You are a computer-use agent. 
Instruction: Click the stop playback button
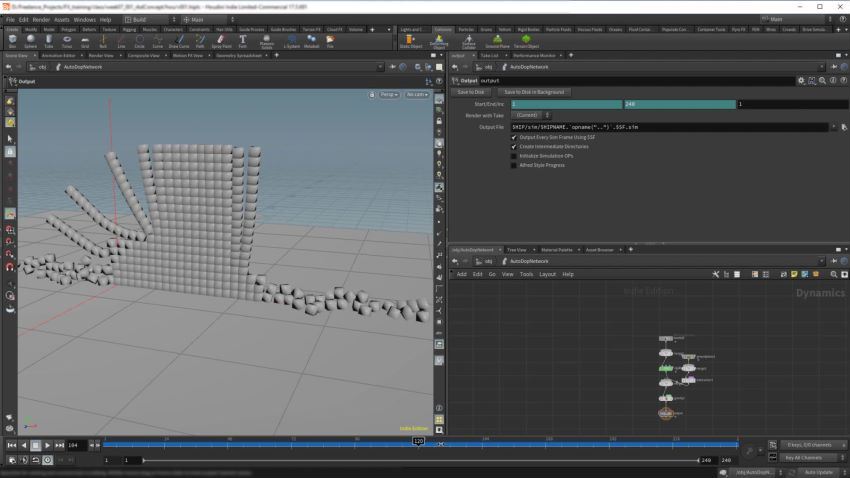[x=35, y=445]
